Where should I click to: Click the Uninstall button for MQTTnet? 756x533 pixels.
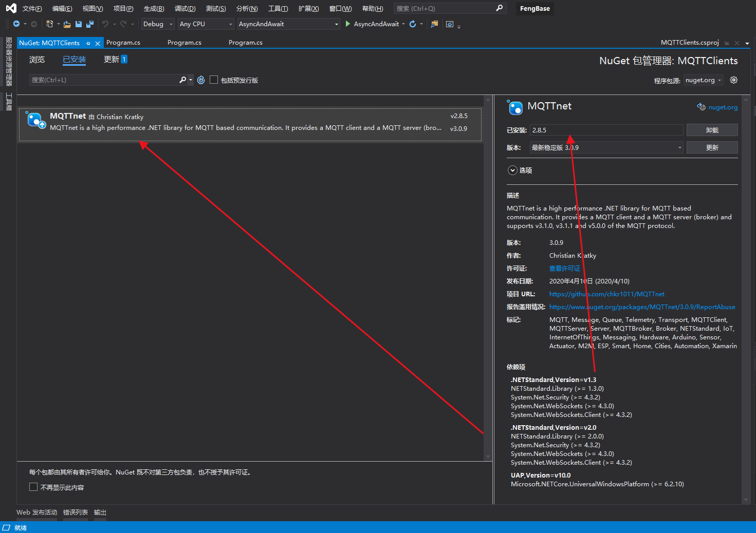(x=712, y=130)
